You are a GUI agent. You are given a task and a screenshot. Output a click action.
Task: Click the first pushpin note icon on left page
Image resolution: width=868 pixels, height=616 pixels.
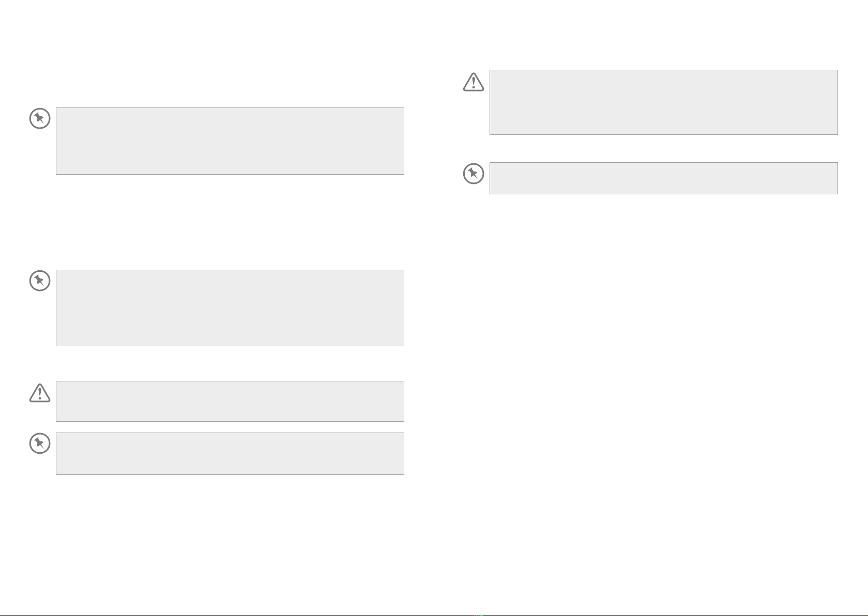click(x=40, y=118)
